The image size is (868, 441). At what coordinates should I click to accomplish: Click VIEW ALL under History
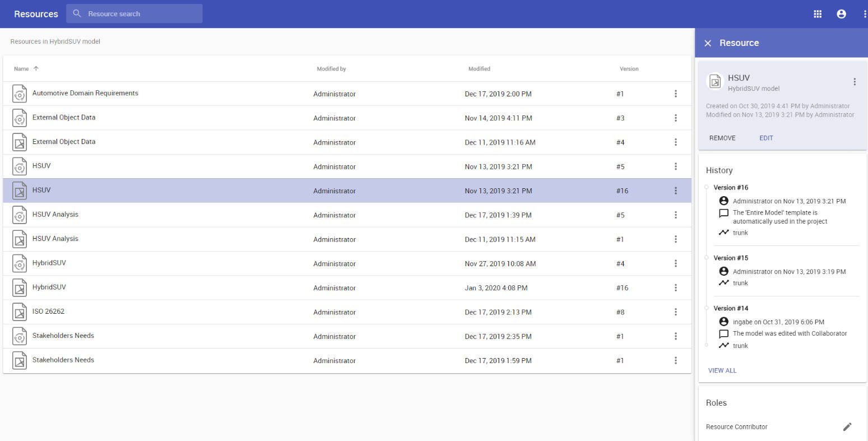click(x=722, y=370)
